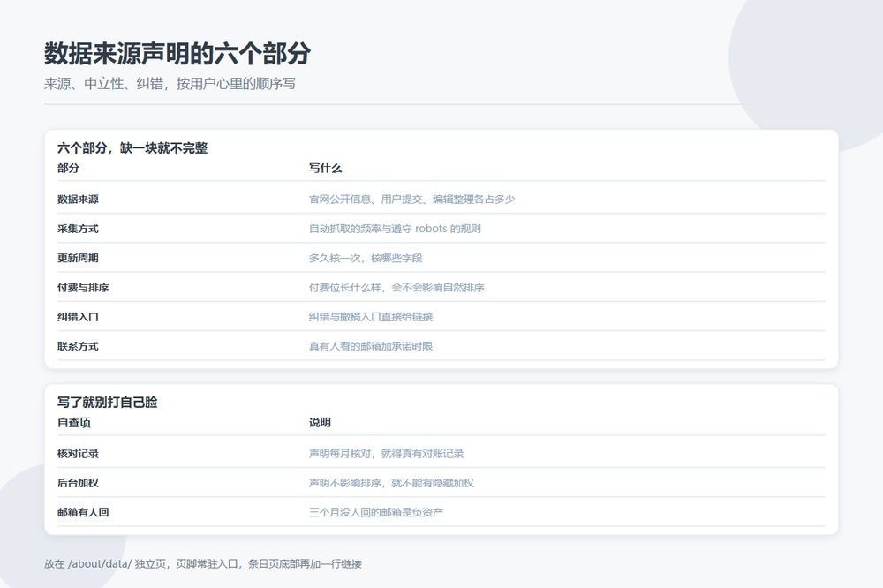Click the text 官网公开信息、用户提交、编辑整理各占多少

tap(411, 199)
